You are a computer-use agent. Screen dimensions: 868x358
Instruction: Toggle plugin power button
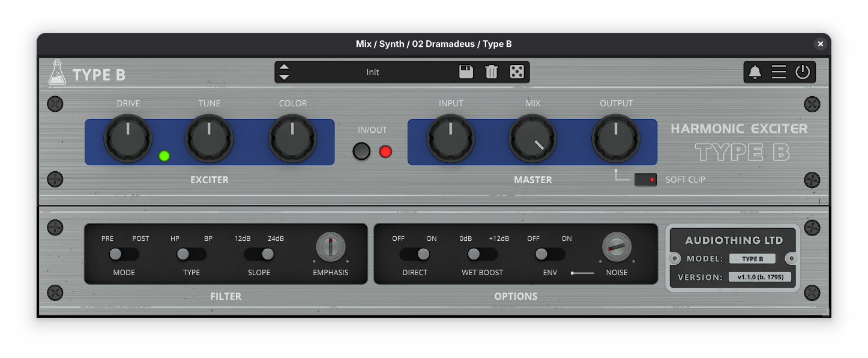coord(803,72)
